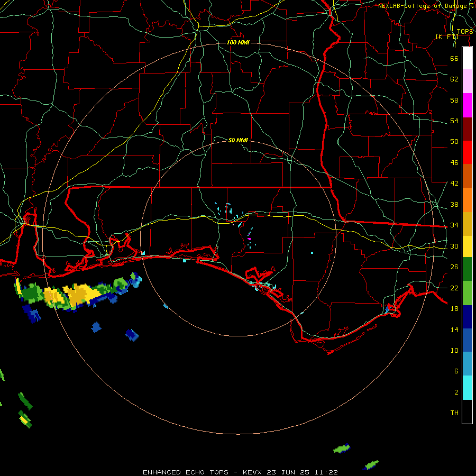Viewport: 476px width, 476px height.
Task: Select the light green legend swatch
Action: [467, 293]
